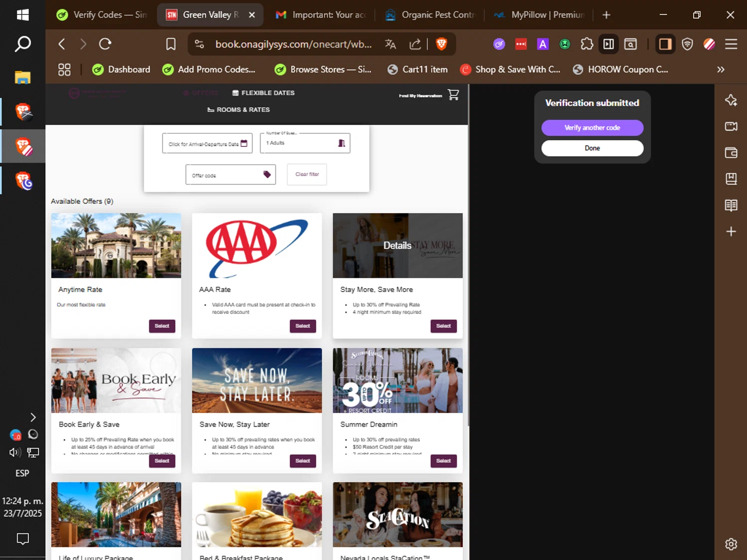This screenshot has width=747, height=560.
Task: Open Leo AI sparkle icon in sidebar
Action: tap(731, 100)
